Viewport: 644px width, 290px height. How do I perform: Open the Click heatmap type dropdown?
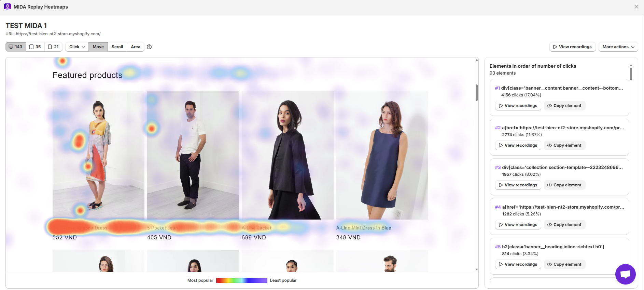pos(77,47)
